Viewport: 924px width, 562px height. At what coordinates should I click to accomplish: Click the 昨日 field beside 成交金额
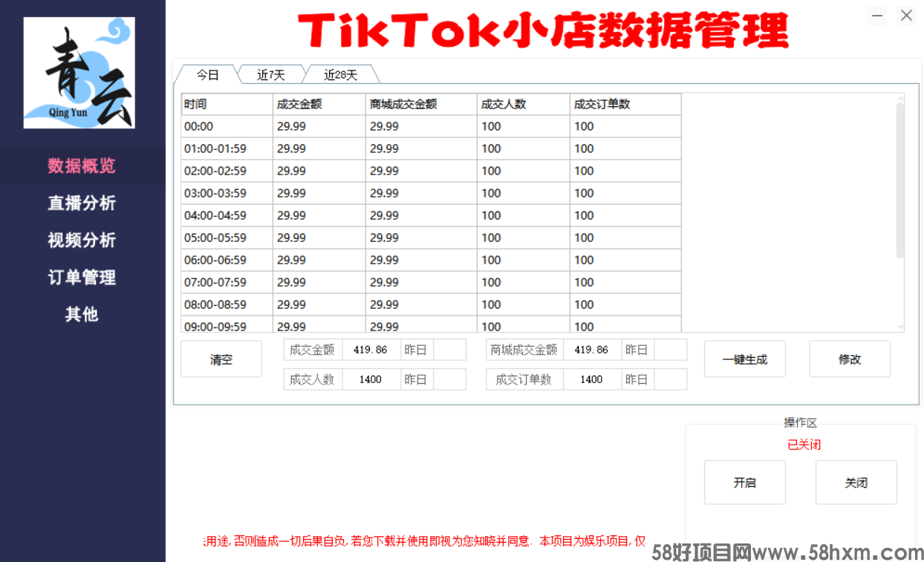click(449, 350)
